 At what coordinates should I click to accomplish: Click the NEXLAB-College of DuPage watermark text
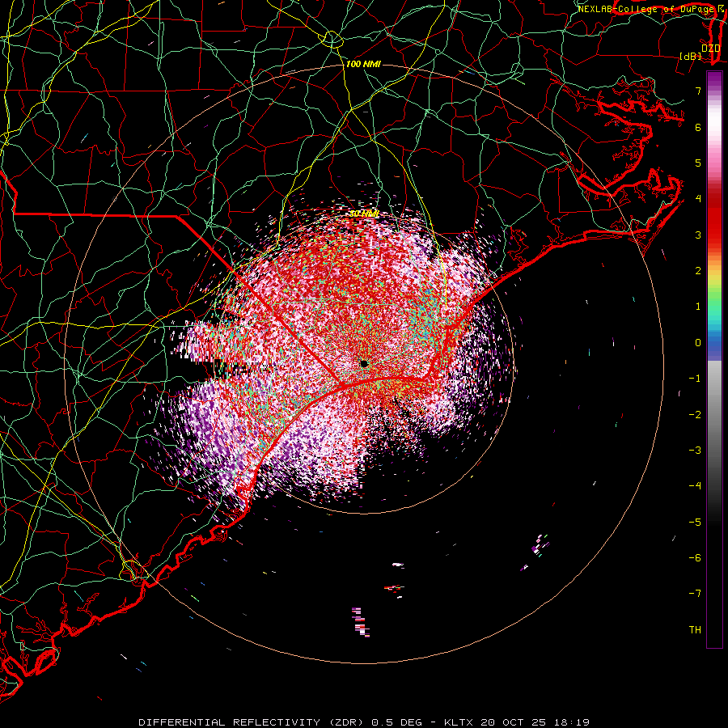click(649, 9)
